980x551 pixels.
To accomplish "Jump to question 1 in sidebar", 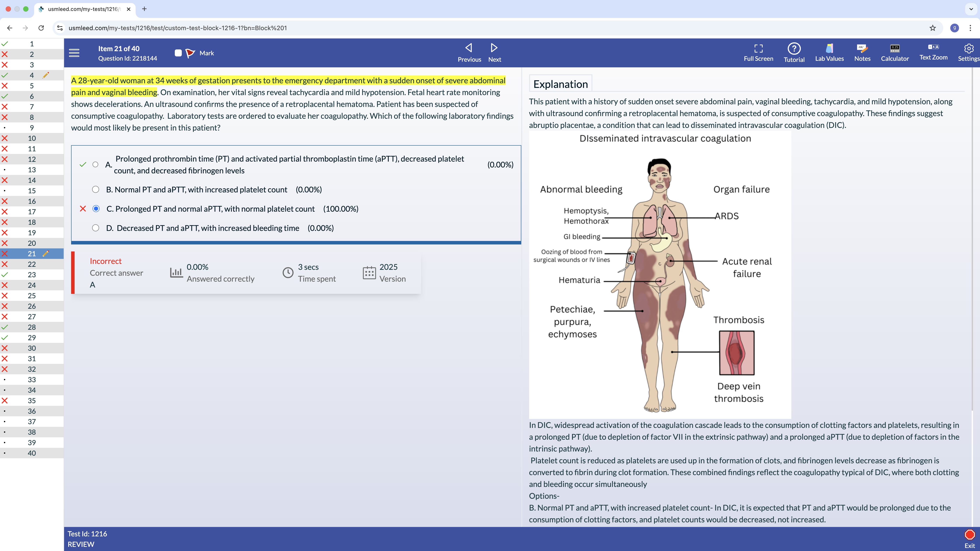I will click(x=32, y=44).
